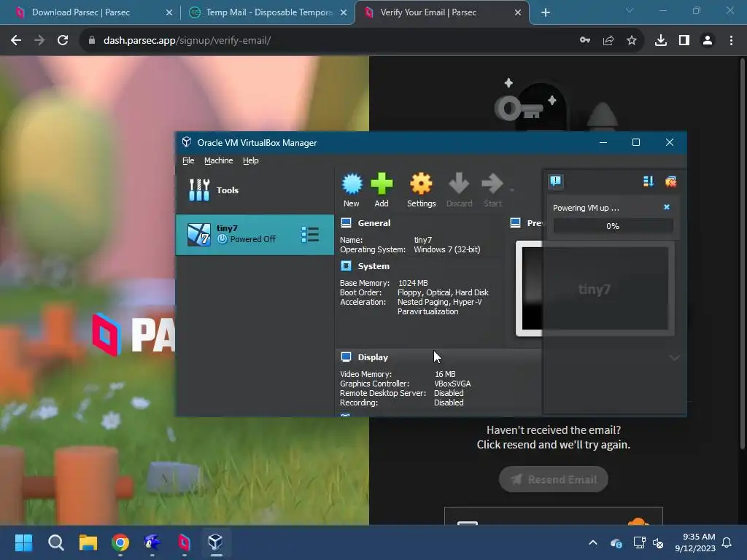This screenshot has height=560, width=747.
Task: Open saved passwords key icon
Action: (x=585, y=41)
